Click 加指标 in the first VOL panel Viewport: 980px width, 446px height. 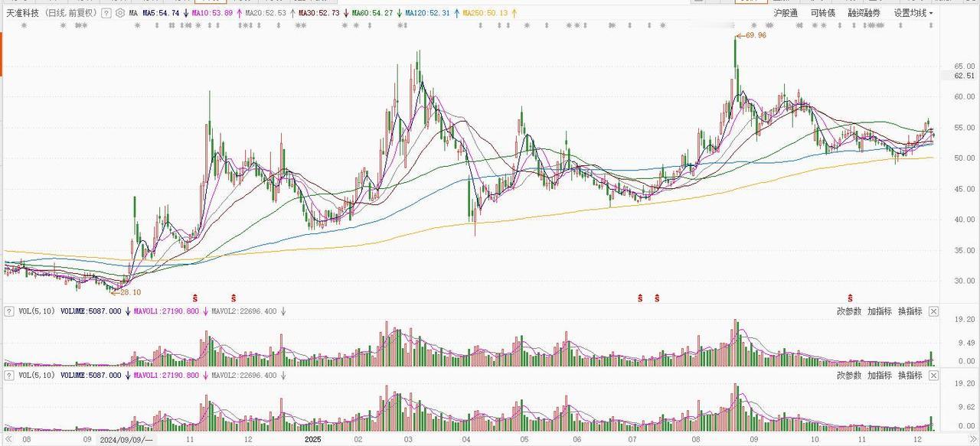880,311
